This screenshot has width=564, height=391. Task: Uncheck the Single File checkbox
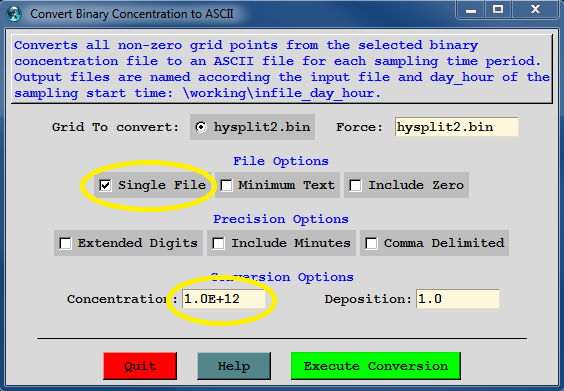(105, 185)
